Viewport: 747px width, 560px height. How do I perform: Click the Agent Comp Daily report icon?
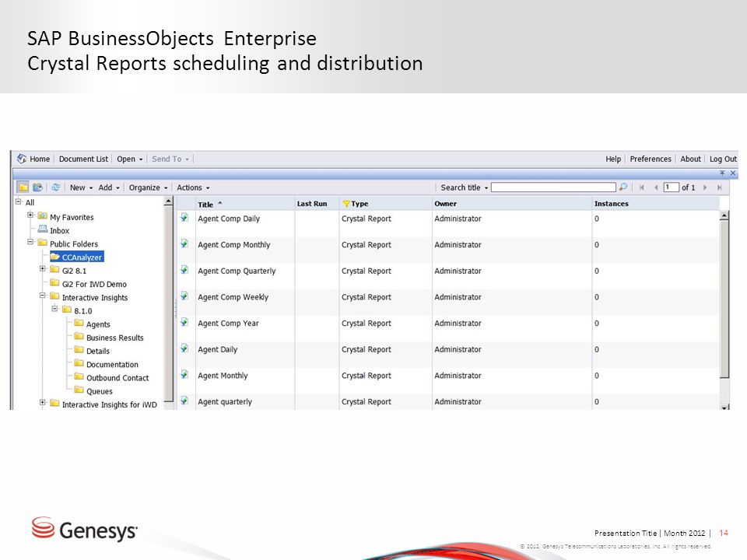184,218
